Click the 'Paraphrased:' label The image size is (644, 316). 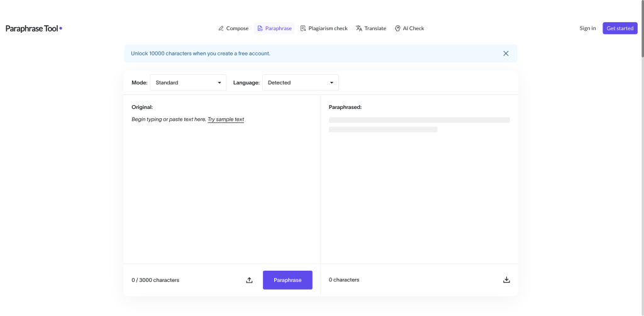(x=345, y=107)
